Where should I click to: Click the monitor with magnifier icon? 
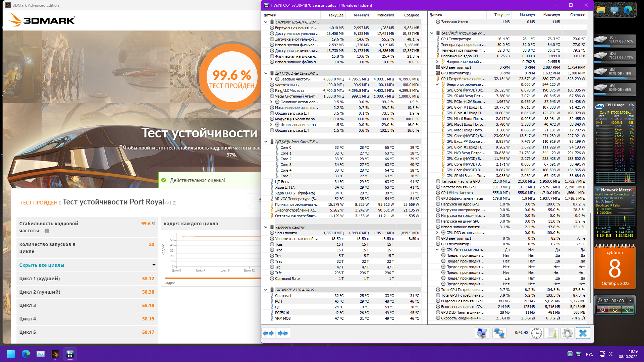[x=482, y=333]
